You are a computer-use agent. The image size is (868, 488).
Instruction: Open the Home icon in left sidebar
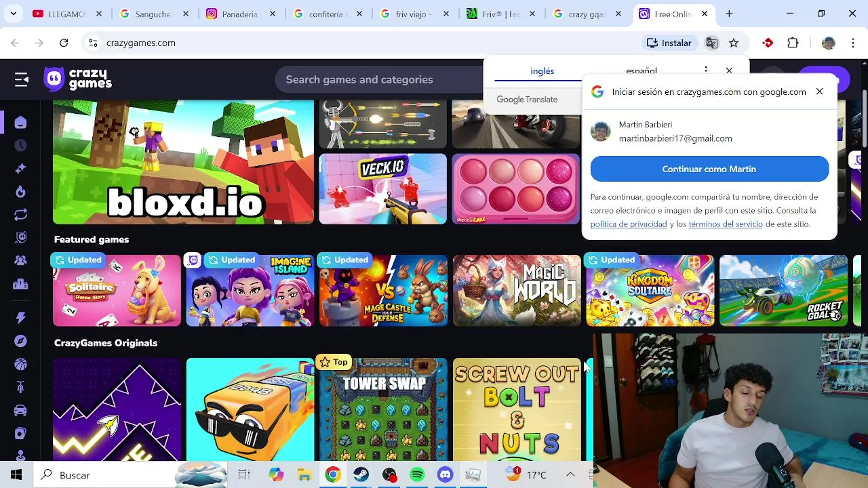tap(20, 123)
